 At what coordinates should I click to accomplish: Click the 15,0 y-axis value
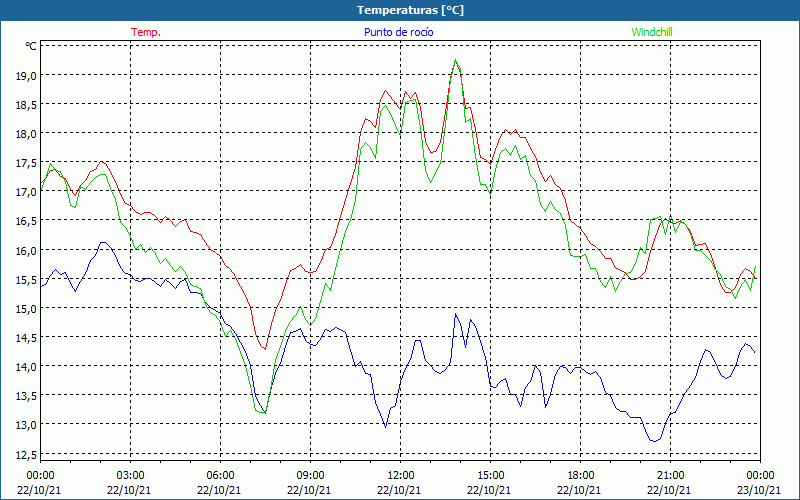coord(27,308)
